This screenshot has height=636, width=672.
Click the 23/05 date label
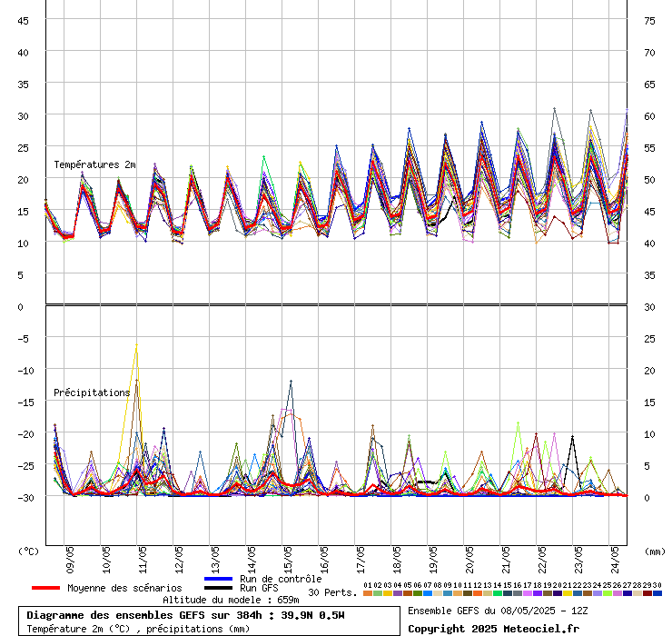578,560
